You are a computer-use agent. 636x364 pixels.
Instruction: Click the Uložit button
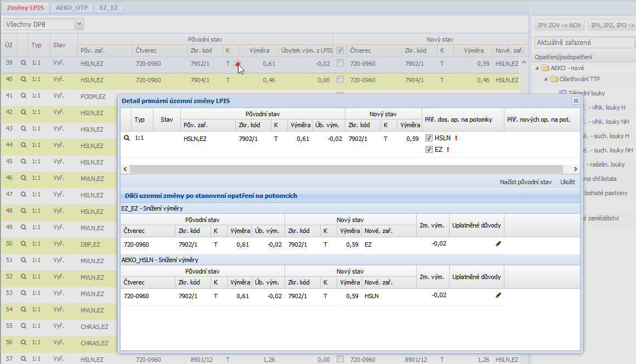click(568, 182)
